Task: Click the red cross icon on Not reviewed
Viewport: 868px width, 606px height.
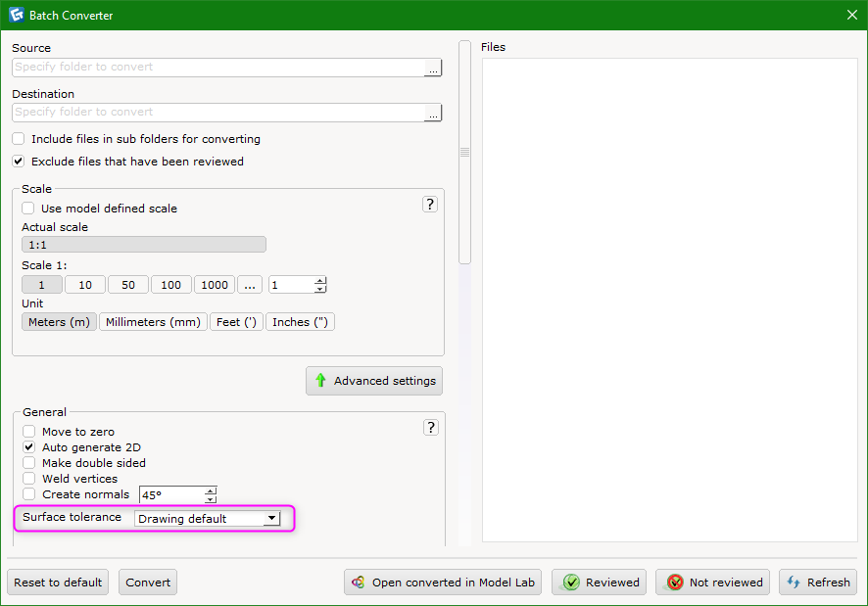Action: [675, 583]
